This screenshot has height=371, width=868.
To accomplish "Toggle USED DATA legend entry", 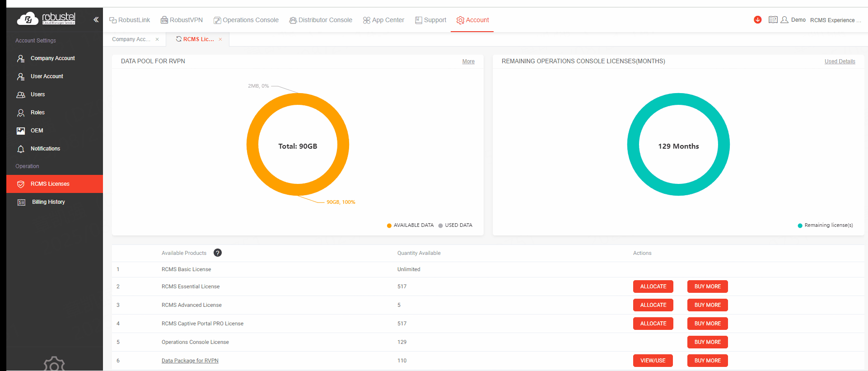I will click(455, 225).
